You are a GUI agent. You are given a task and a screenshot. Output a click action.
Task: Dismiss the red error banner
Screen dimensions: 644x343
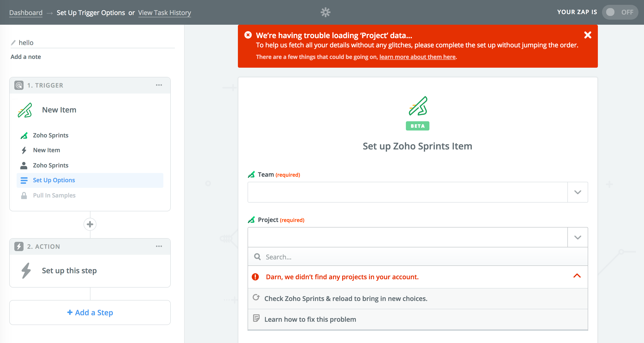587,35
